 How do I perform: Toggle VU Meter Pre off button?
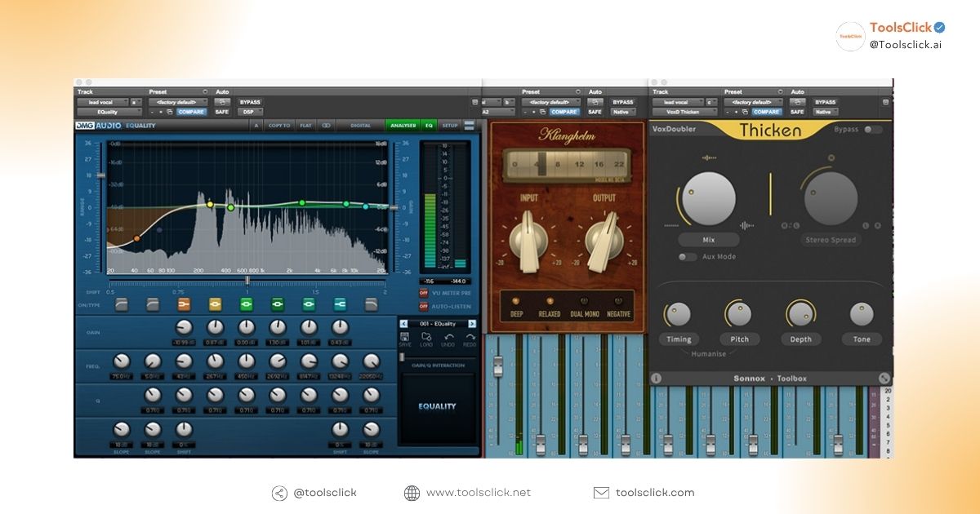coord(424,292)
